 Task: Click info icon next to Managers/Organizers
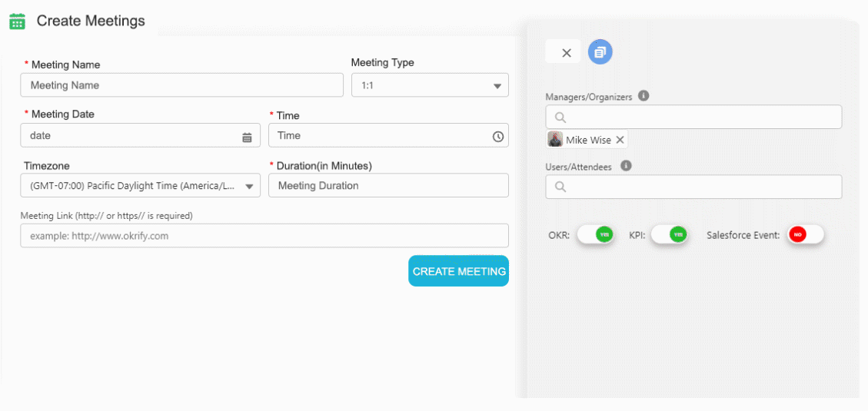644,96
